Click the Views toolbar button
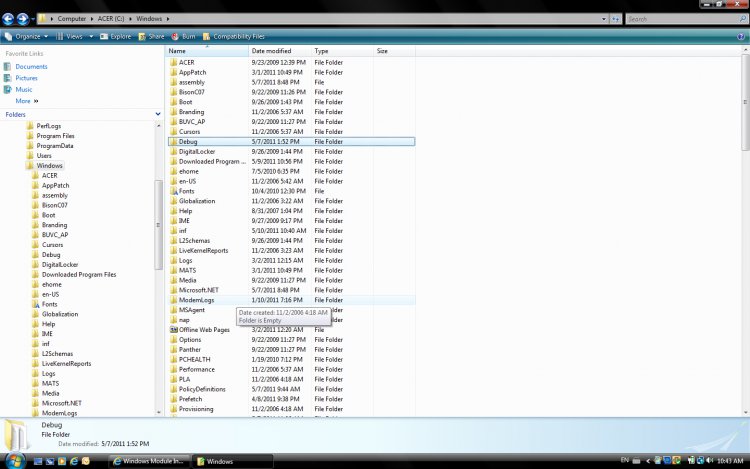 (69, 36)
